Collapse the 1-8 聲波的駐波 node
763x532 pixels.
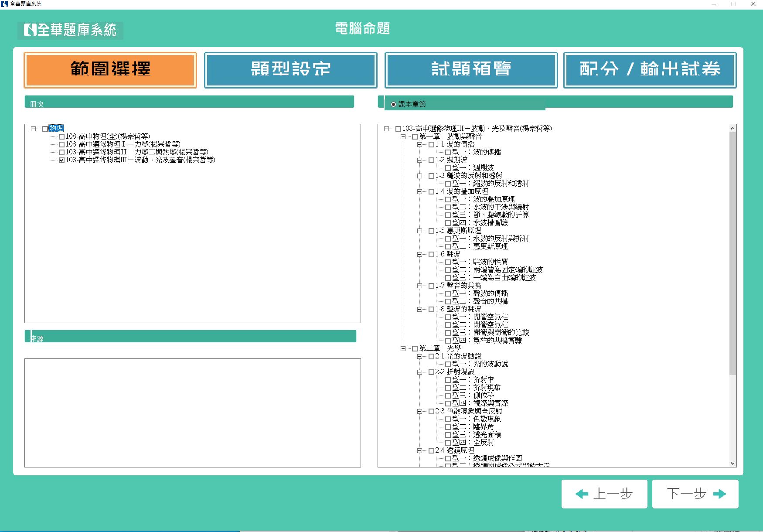coord(420,309)
